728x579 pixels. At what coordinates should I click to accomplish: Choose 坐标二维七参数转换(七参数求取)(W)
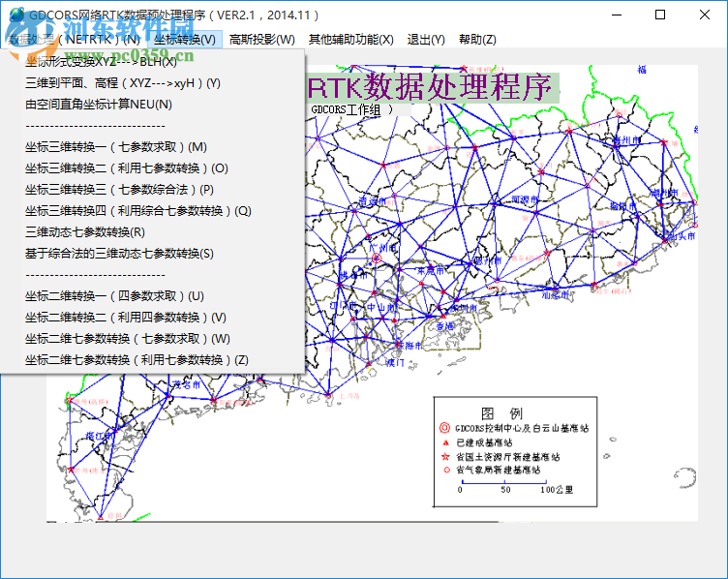[x=127, y=339]
